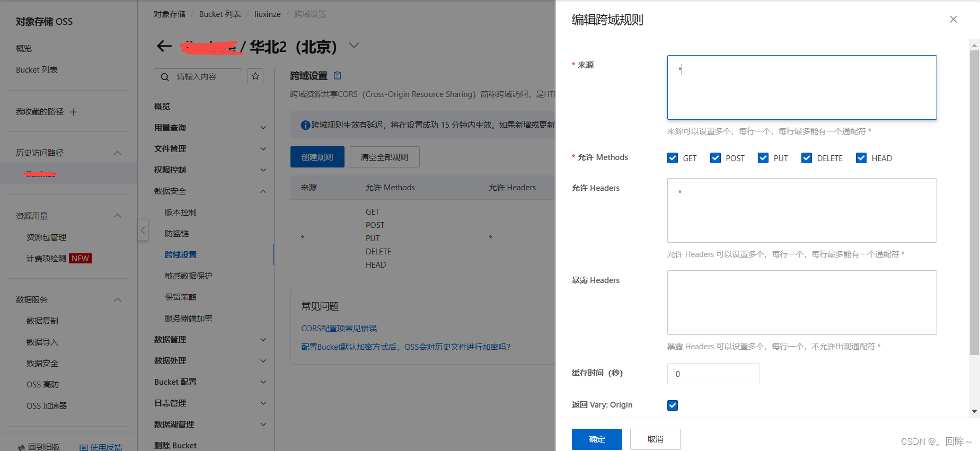Open 删除 Bucket menu item
Image resolution: width=980 pixels, height=451 pixels.
(x=175, y=445)
